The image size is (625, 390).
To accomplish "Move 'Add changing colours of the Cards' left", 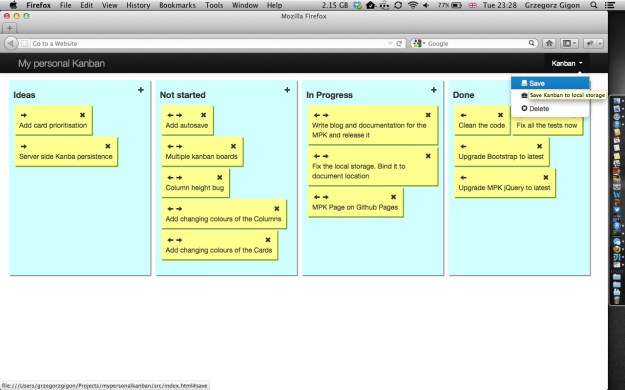I will point(170,240).
